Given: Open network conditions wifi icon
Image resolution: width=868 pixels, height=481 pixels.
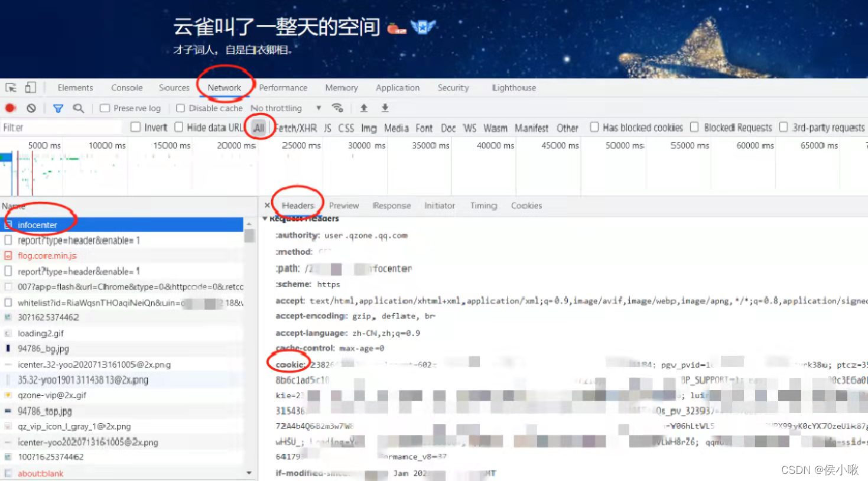Looking at the screenshot, I should (337, 108).
